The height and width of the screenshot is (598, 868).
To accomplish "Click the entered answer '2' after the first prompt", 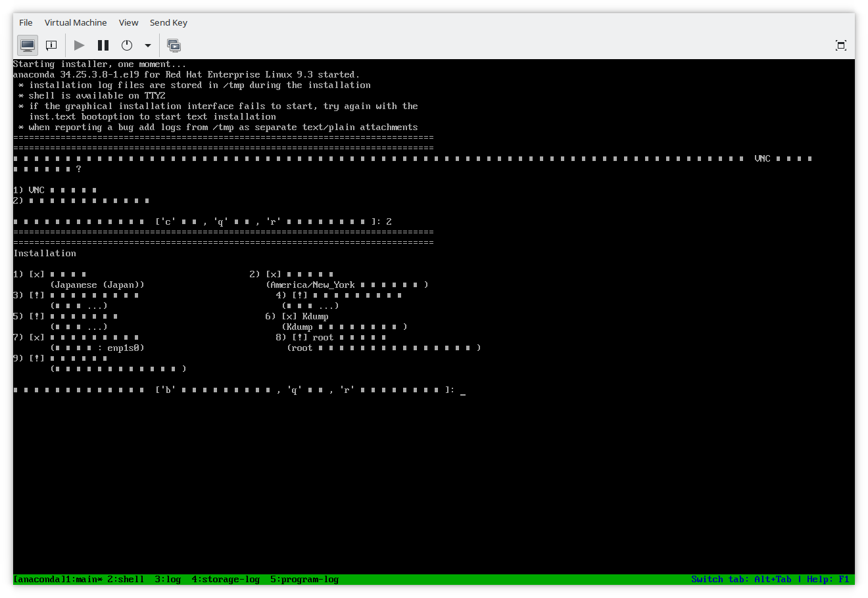I will 389,222.
